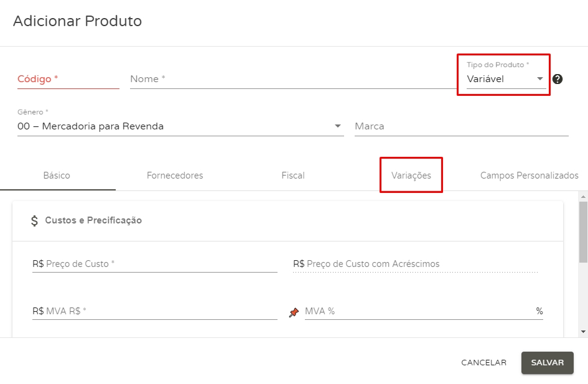
Task: Focus the Código input field
Action: 68,79
